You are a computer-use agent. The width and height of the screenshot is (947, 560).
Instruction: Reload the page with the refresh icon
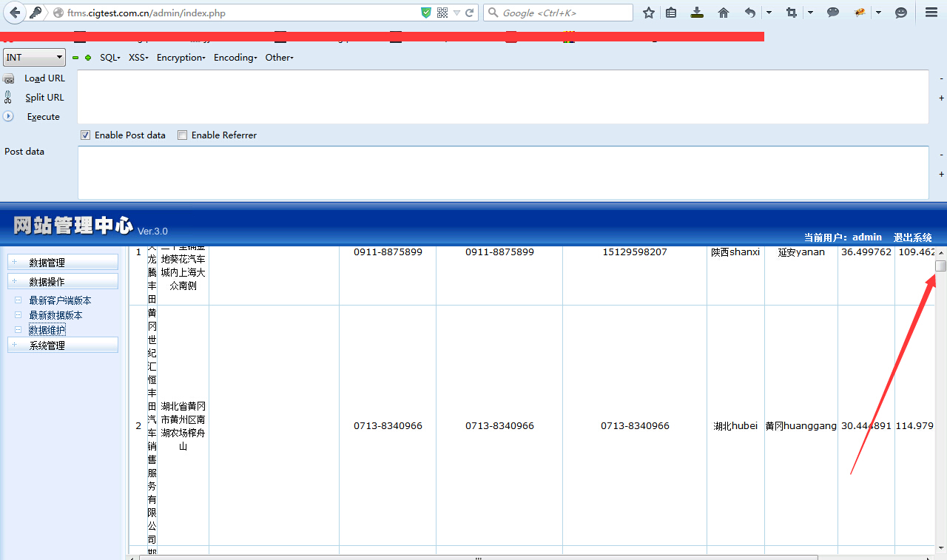(469, 13)
